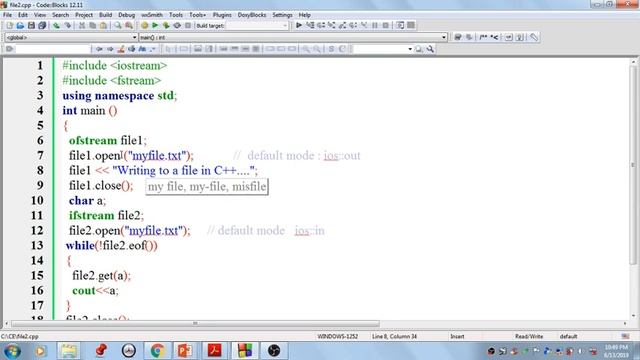Open Find with the magnifier icon
The height and width of the screenshot is (360, 640).
coord(118,25)
